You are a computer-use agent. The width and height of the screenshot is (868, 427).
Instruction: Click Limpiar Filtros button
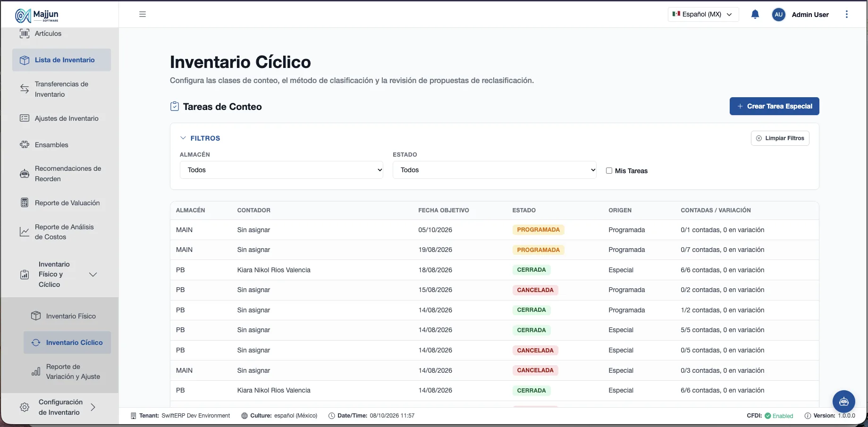point(780,138)
